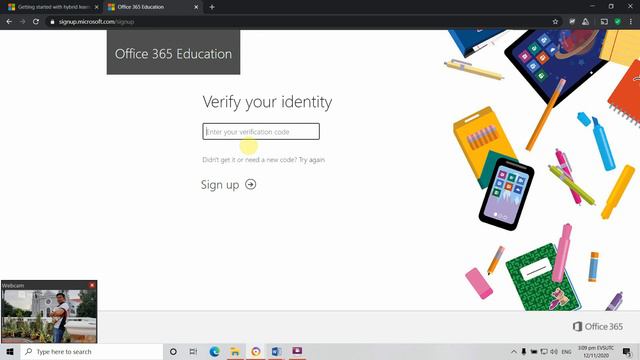Click the Sign up arrow button
The height and width of the screenshot is (360, 640).
coord(251,184)
